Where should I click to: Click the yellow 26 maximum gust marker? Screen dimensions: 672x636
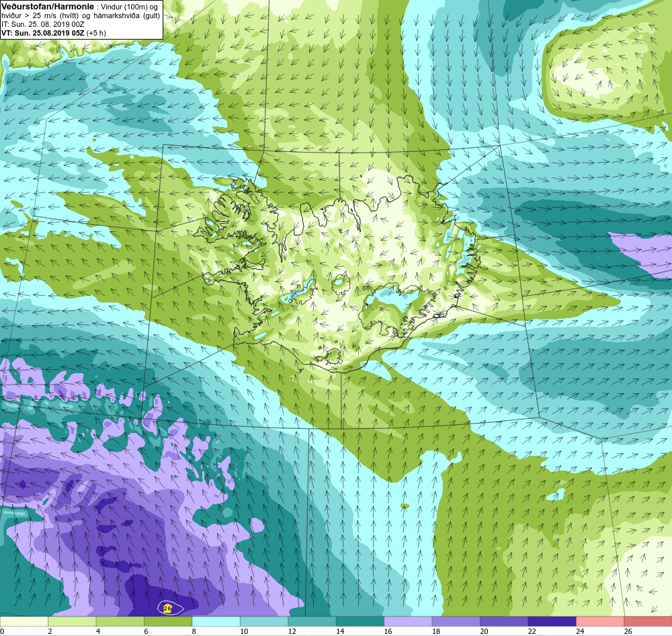tap(167, 608)
